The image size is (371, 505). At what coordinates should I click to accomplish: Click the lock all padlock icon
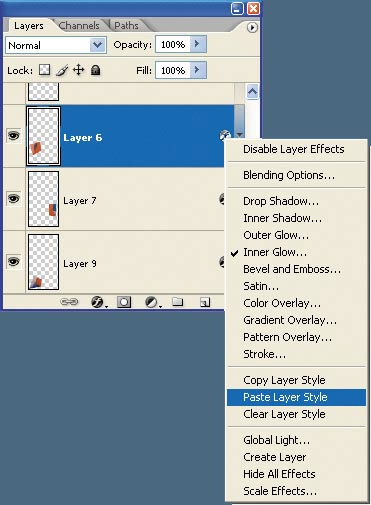(x=96, y=70)
